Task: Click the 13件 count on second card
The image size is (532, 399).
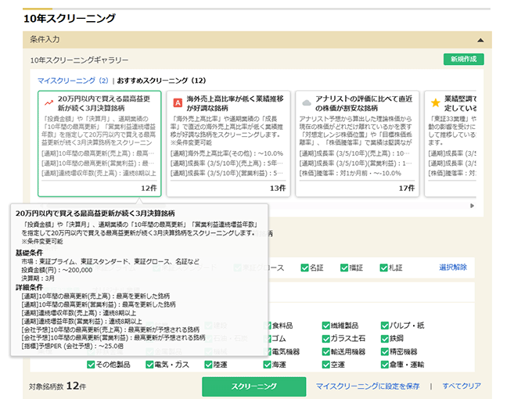Action: coord(278,188)
